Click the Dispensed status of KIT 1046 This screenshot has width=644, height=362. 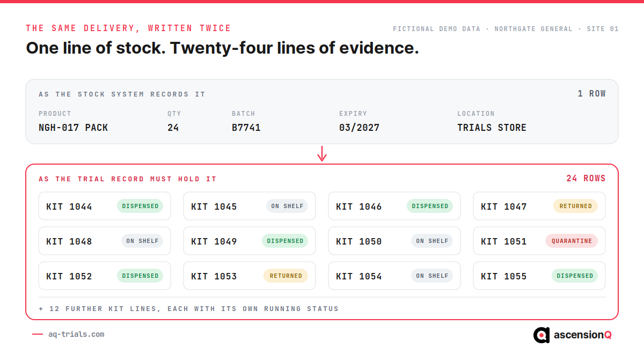430,206
